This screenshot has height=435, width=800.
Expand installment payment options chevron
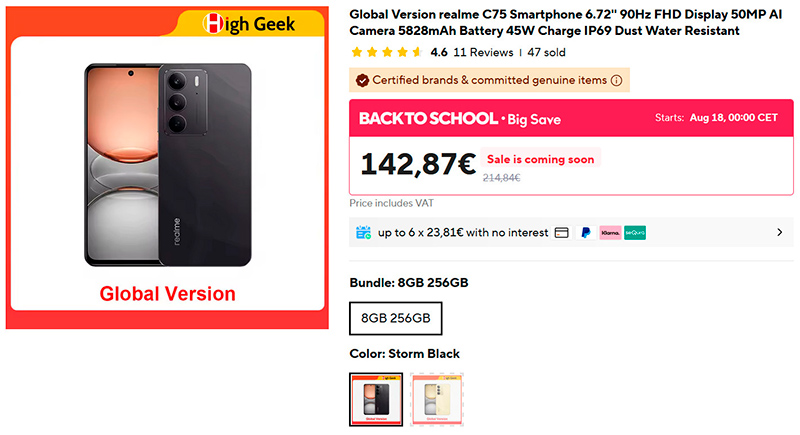[x=780, y=233]
